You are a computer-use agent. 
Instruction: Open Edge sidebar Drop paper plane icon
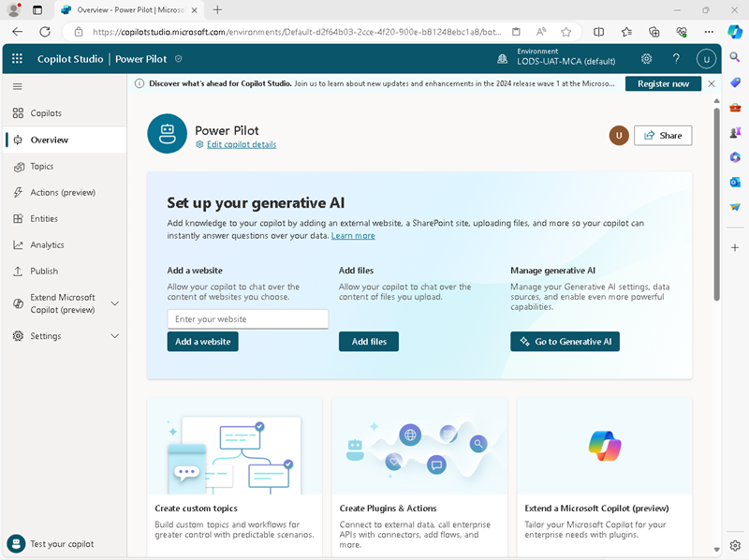[x=735, y=207]
